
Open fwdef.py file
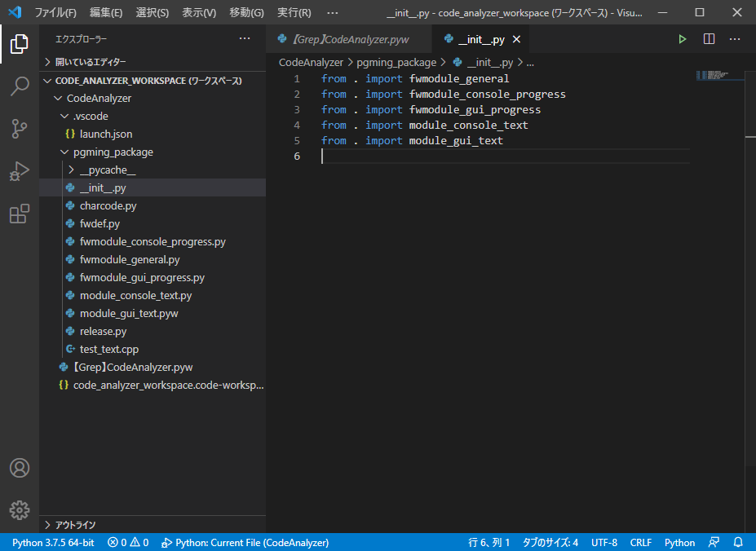coord(153,223)
